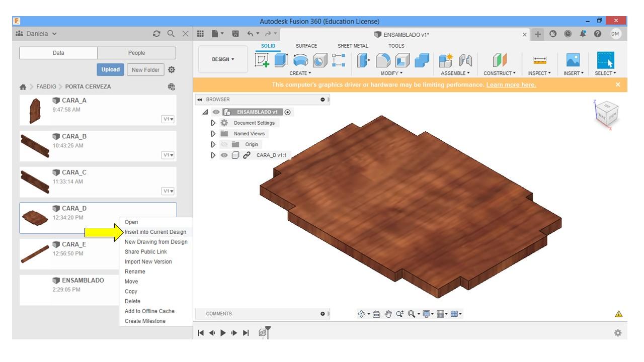This screenshot has width=644, height=362.
Task: Play the timeline
Action: [223, 333]
